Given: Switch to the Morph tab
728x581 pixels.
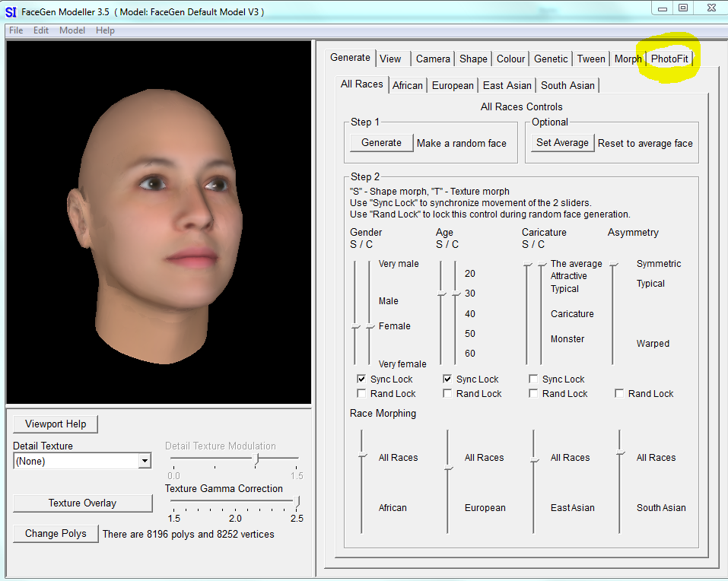Looking at the screenshot, I should coord(628,59).
